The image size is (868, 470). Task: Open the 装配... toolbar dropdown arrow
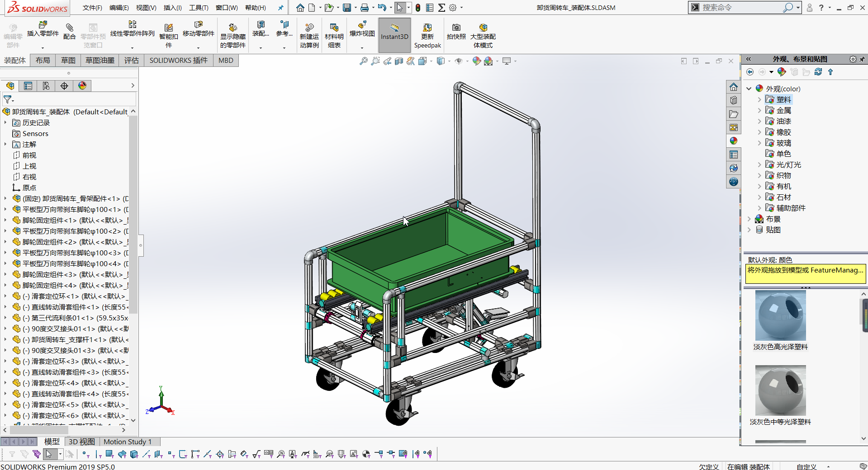(261, 47)
